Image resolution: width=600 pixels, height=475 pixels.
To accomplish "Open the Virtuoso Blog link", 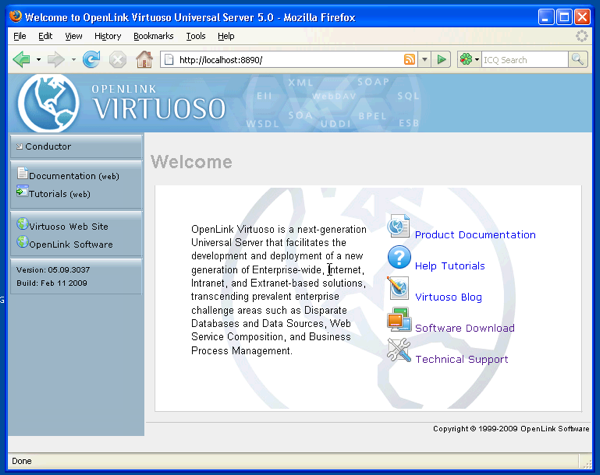I will pos(448,297).
